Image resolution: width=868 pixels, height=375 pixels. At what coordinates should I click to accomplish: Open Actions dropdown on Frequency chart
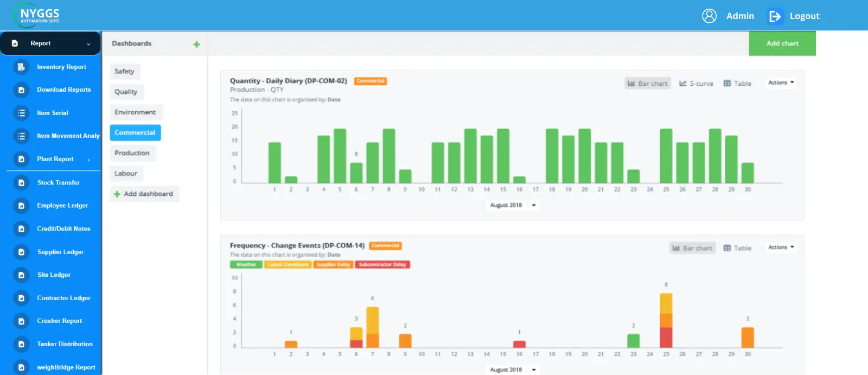click(x=781, y=247)
